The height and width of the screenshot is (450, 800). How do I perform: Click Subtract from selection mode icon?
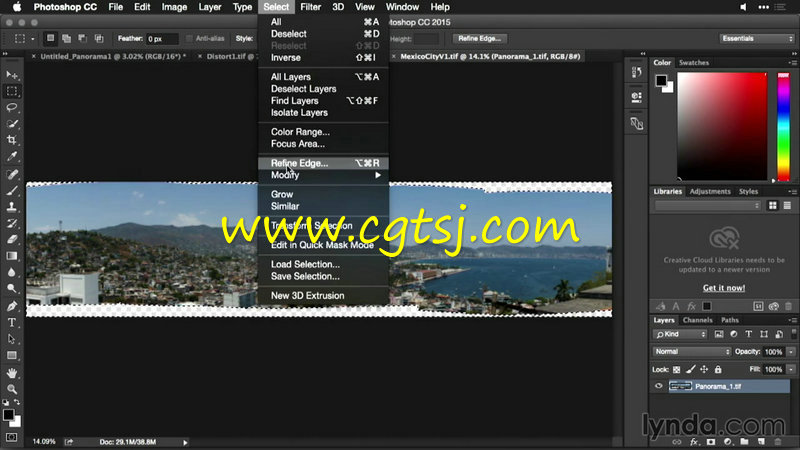83,39
